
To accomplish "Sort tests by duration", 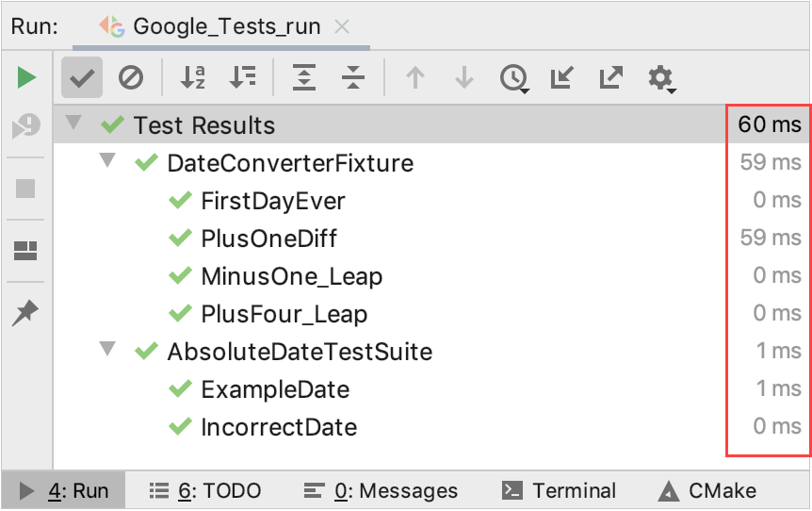I will (x=242, y=77).
